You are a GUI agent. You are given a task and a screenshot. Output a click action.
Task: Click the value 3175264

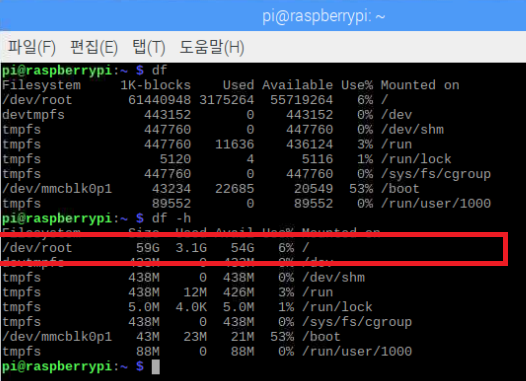click(227, 100)
